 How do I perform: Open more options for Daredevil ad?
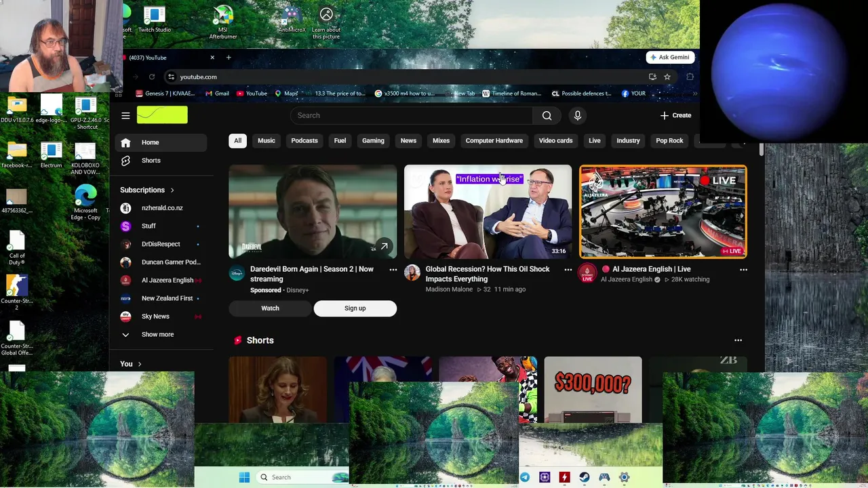tap(393, 270)
